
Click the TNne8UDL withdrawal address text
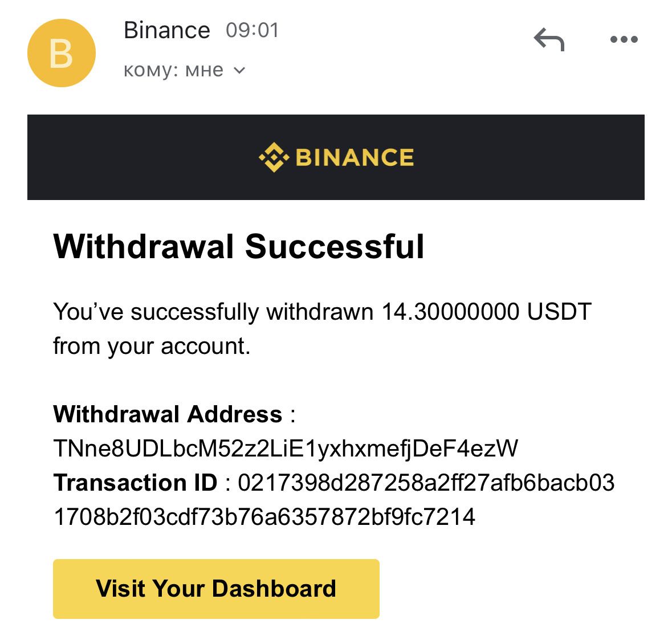click(x=286, y=449)
